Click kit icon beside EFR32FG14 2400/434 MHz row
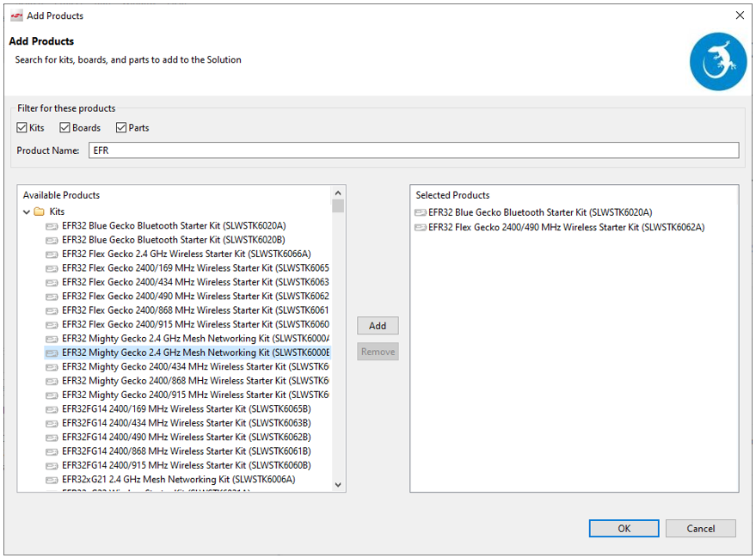Viewport: 756px width, 558px height. tap(52, 424)
